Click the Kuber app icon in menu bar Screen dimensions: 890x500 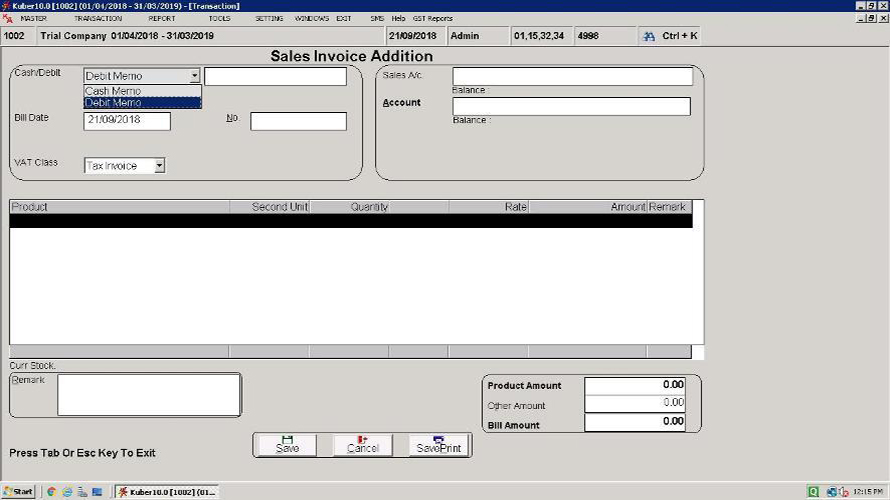(8, 19)
